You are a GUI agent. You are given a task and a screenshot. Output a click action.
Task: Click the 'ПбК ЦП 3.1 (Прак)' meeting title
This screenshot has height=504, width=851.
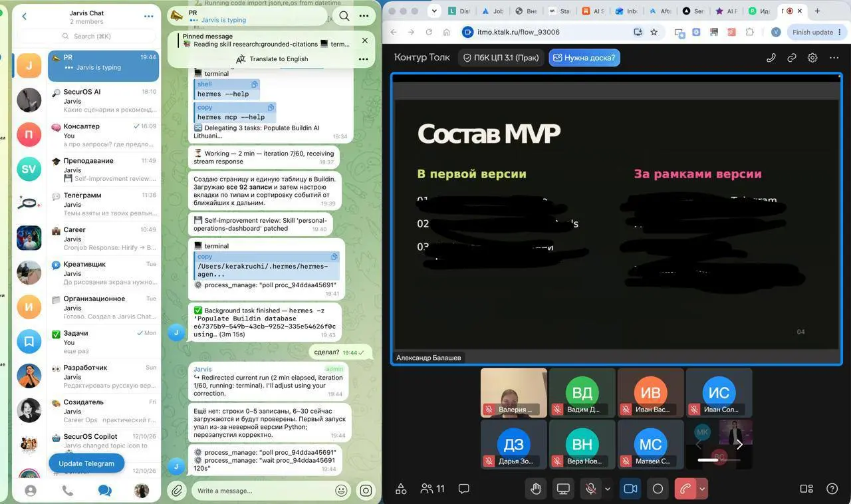point(501,58)
